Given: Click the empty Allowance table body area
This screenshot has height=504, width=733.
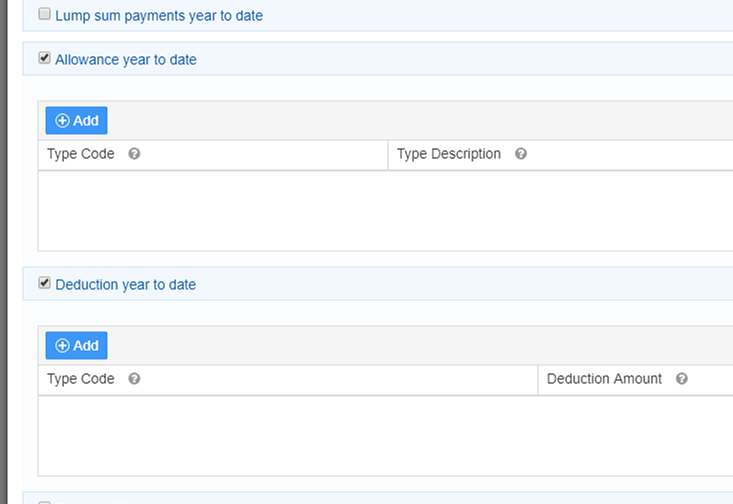Looking at the screenshot, I should point(385,210).
